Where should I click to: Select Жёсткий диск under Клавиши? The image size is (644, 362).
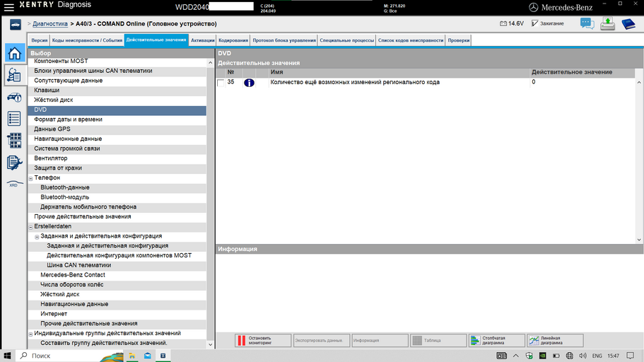tap(117, 100)
